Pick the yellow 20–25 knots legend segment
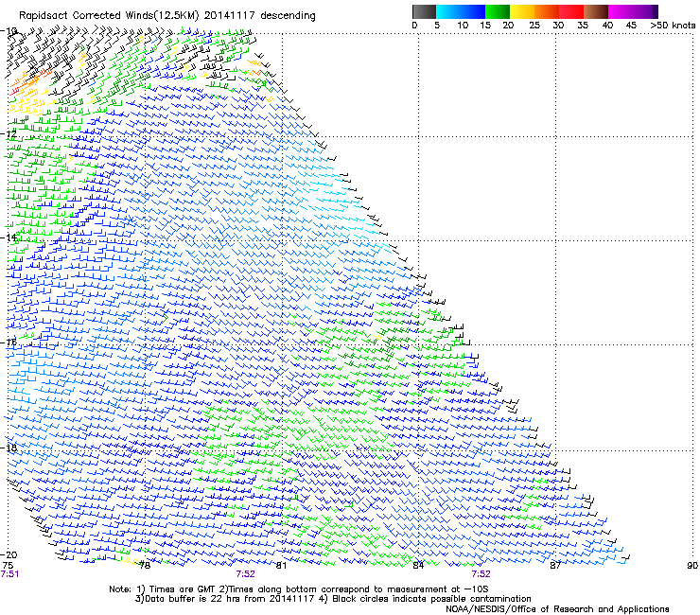 tap(522, 11)
